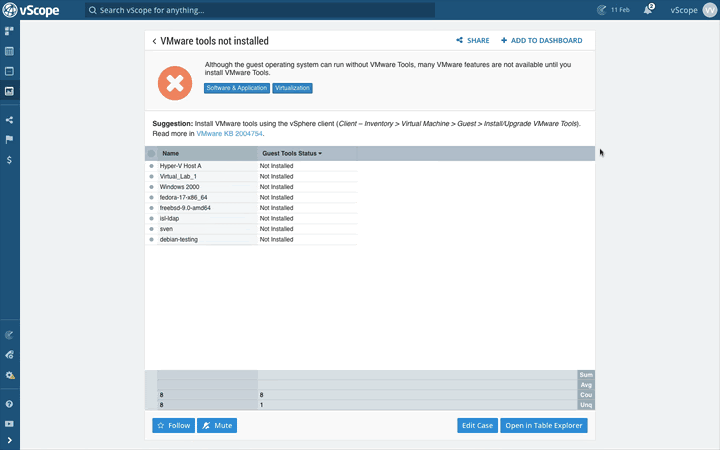Open the table explorer icon in the sidebar
The height and width of the screenshot is (450, 720).
click(9, 51)
